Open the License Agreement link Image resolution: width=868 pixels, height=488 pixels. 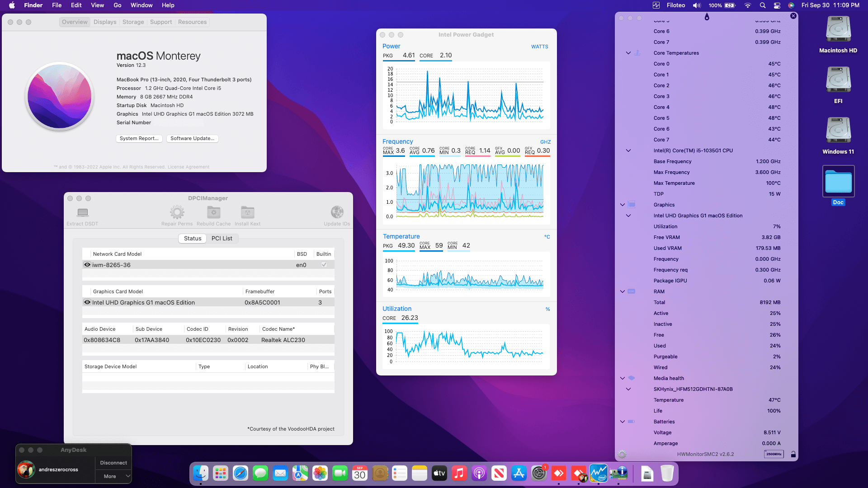(x=189, y=167)
